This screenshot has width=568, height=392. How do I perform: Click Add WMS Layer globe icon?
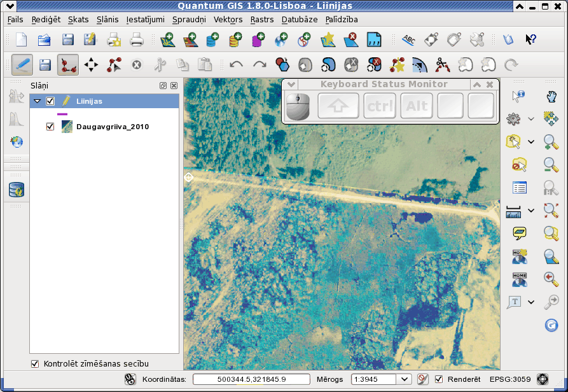tap(281, 39)
